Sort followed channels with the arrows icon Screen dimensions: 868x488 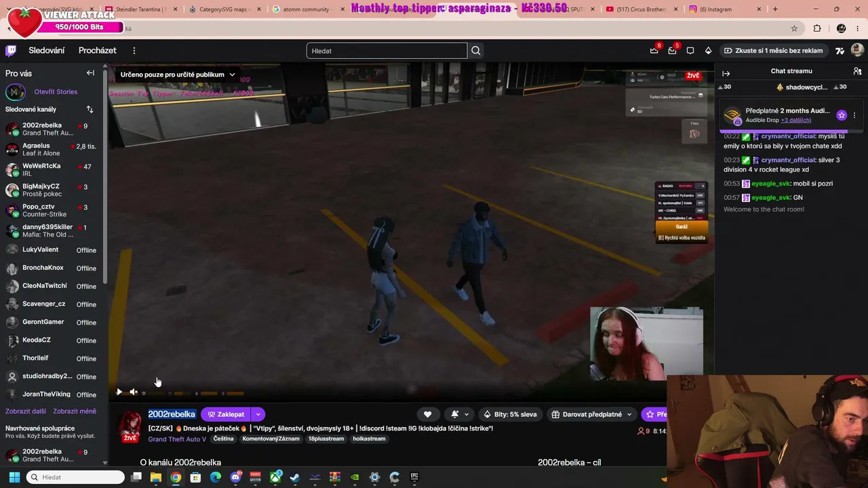90,109
